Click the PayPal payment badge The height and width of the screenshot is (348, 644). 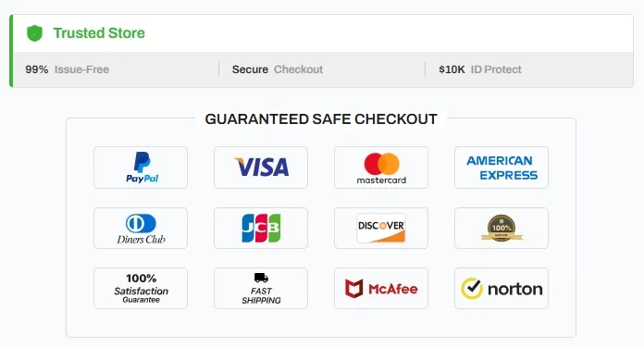tap(141, 168)
